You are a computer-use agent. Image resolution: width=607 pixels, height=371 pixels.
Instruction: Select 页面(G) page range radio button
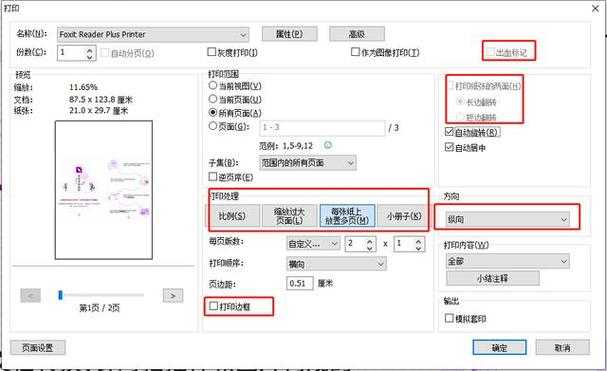click(x=213, y=126)
